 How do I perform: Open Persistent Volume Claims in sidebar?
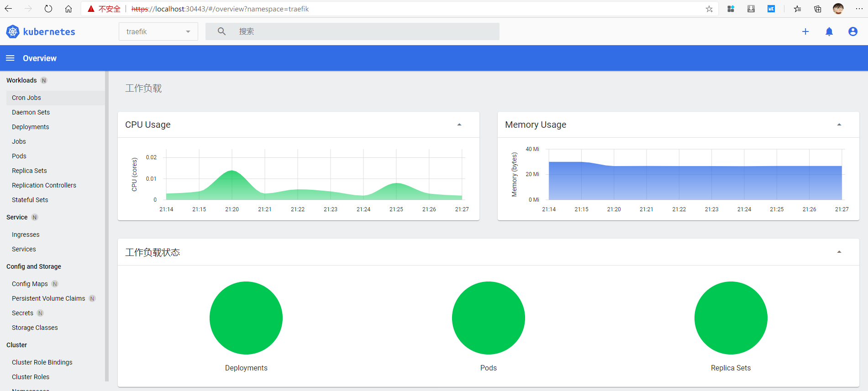[48, 298]
